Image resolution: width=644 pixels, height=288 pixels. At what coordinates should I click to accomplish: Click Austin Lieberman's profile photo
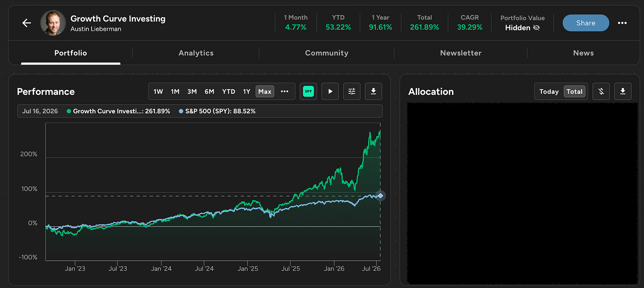pyautogui.click(x=53, y=23)
